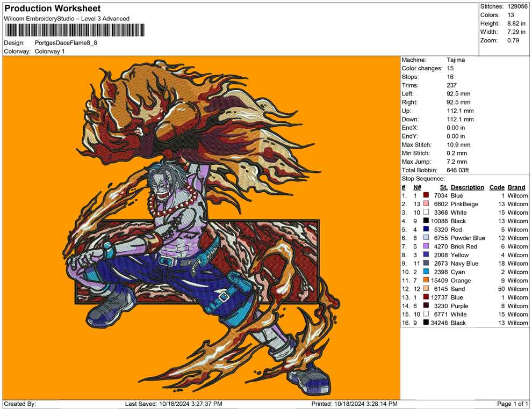532x409 pixels.
Task: Select the Production Worksheet title
Action: coord(53,9)
